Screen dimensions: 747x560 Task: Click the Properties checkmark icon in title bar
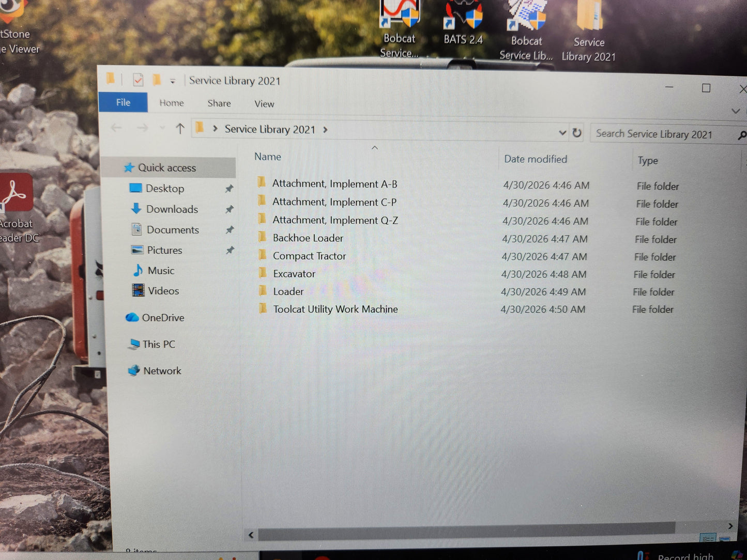point(138,80)
